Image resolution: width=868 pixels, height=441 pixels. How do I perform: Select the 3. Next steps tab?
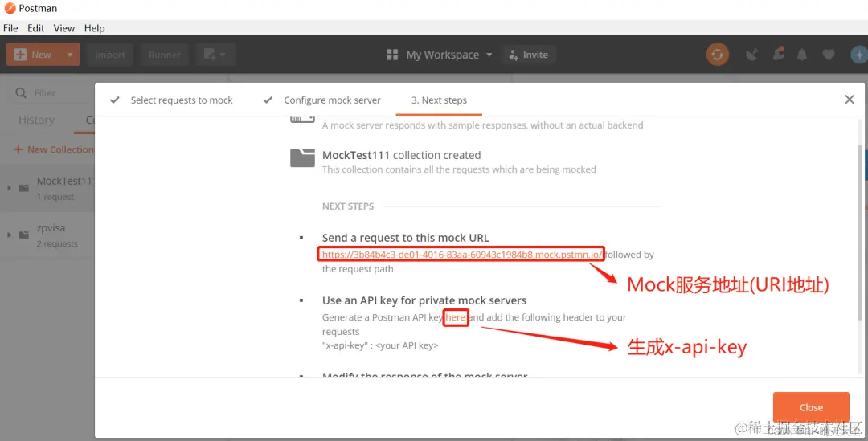(439, 100)
